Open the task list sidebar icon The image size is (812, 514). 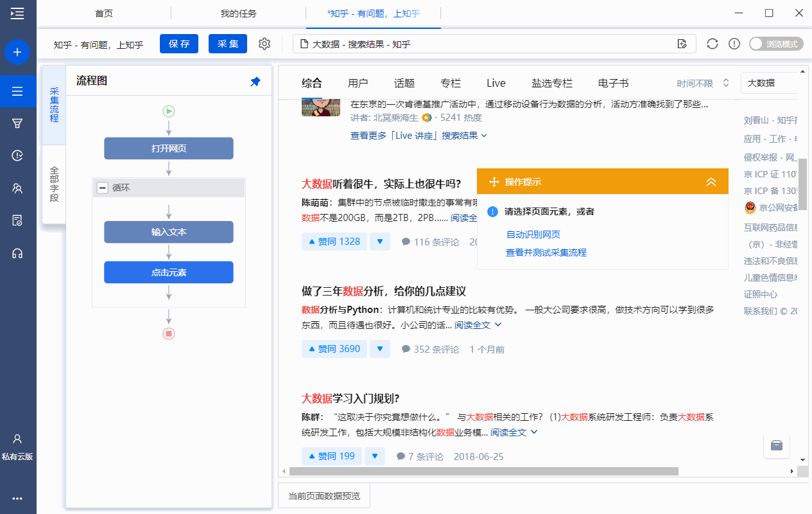(17, 92)
